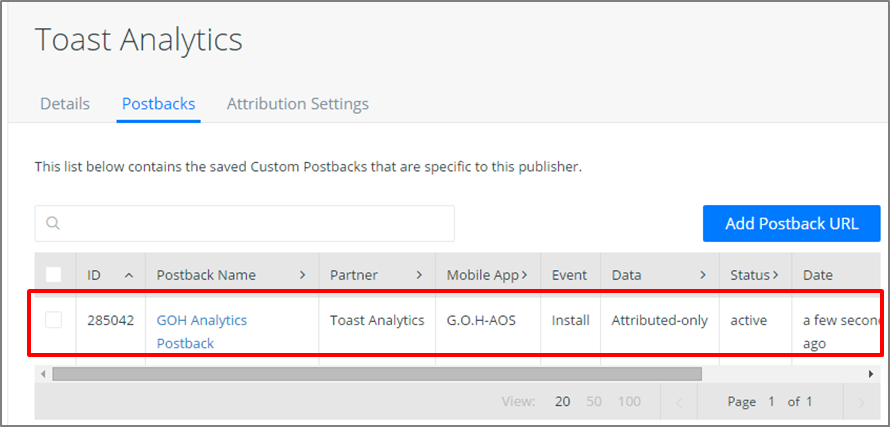Image resolution: width=890 pixels, height=427 pixels.
Task: Open the Attribution Settings tab
Action: (x=298, y=104)
